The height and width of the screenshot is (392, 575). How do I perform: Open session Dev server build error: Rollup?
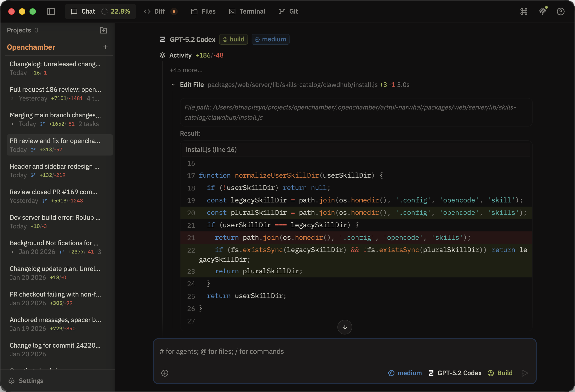point(60,222)
